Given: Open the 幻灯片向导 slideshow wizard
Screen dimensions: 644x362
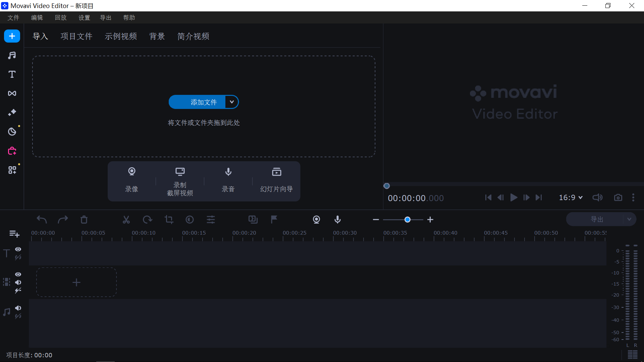Looking at the screenshot, I should (276, 181).
